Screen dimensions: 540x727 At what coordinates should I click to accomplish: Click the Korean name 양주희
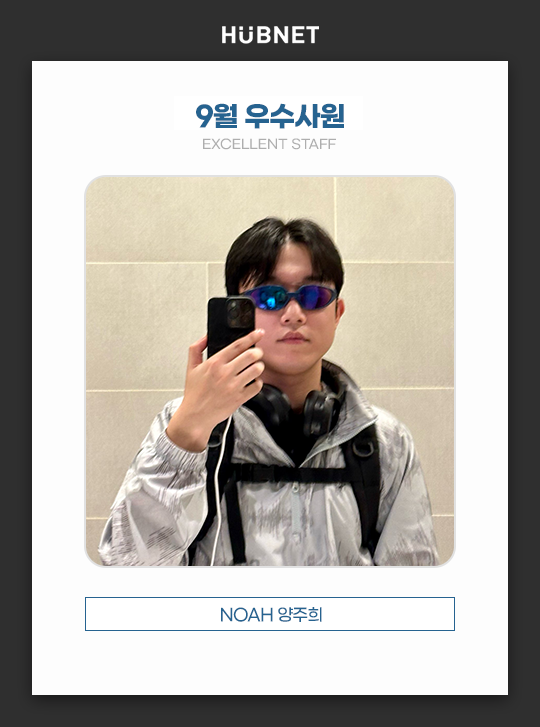pyautogui.click(x=300, y=615)
